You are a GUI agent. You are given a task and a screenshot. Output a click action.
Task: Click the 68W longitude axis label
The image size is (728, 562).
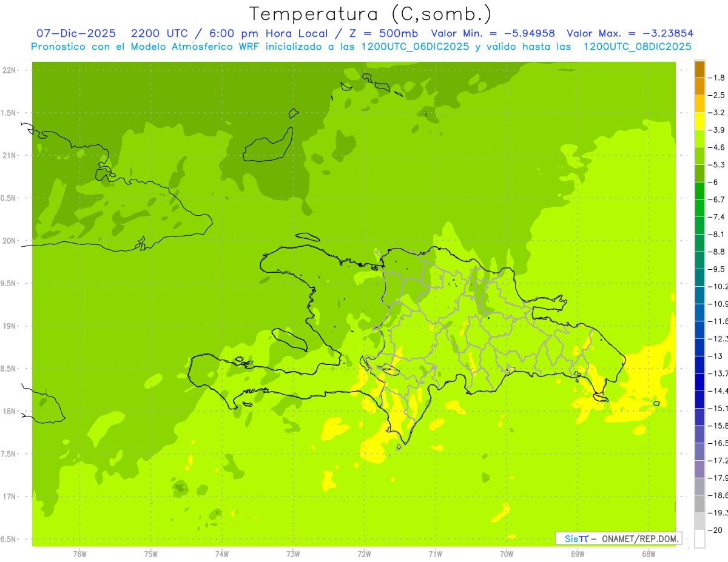click(x=648, y=554)
